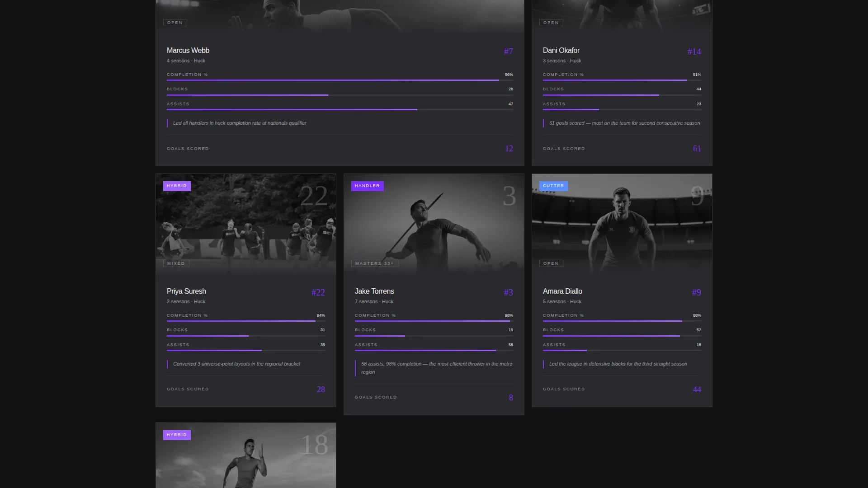Click Amara Diallo's goals scored value 44
This screenshot has height=488, width=868.
pyautogui.click(x=697, y=389)
